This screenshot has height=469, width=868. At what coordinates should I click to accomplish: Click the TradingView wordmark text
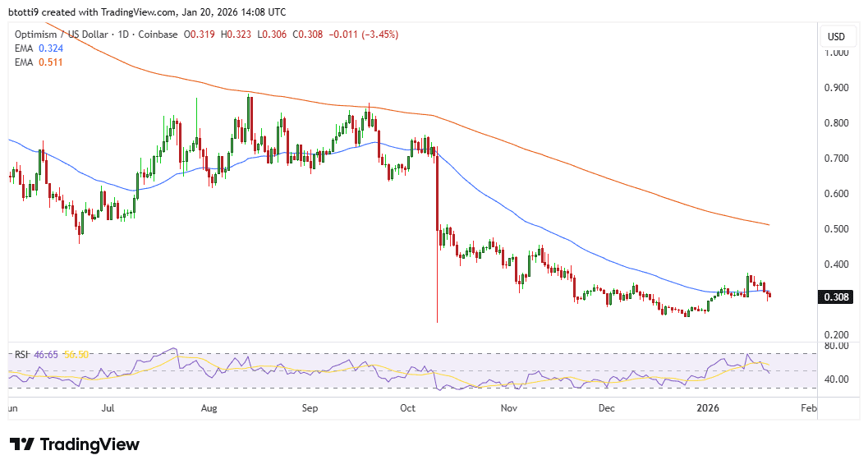pyautogui.click(x=90, y=444)
